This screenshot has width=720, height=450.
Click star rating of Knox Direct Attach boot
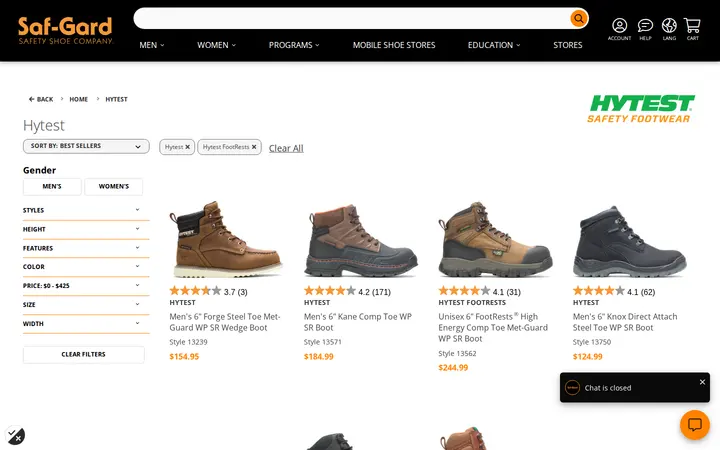point(599,291)
